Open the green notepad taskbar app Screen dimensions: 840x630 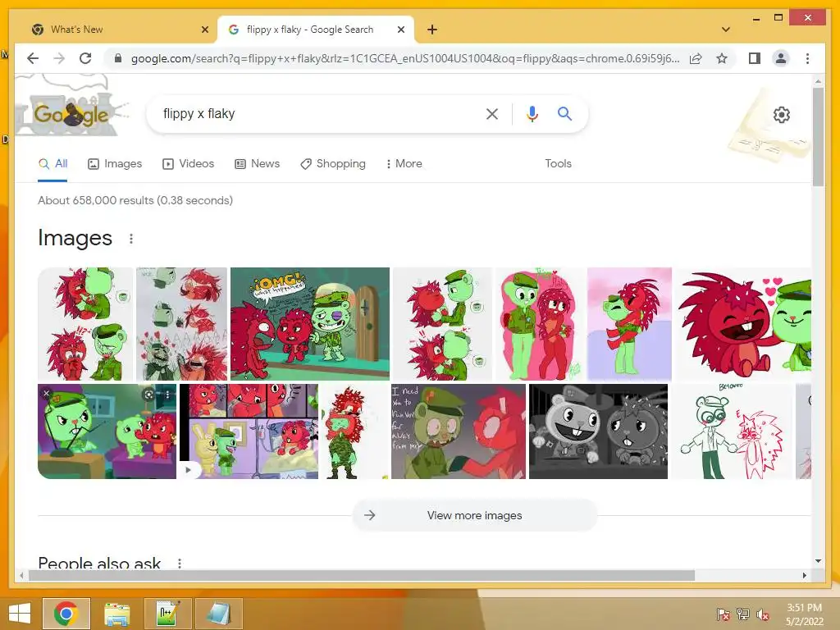pos(168,614)
